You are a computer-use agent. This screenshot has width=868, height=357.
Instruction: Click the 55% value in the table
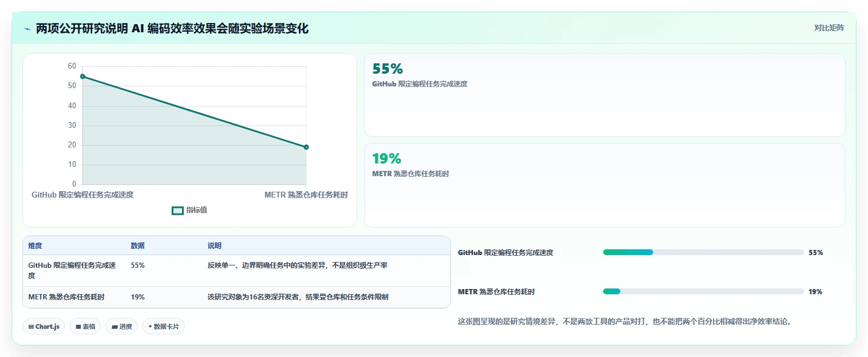(138, 265)
